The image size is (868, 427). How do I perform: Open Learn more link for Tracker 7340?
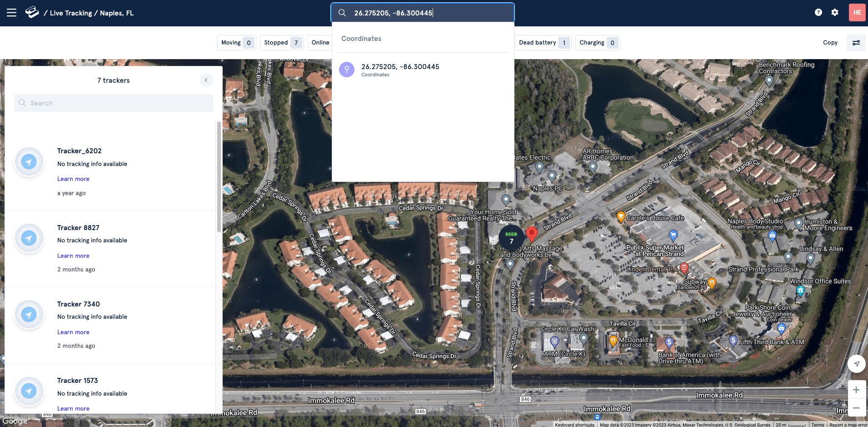click(73, 332)
